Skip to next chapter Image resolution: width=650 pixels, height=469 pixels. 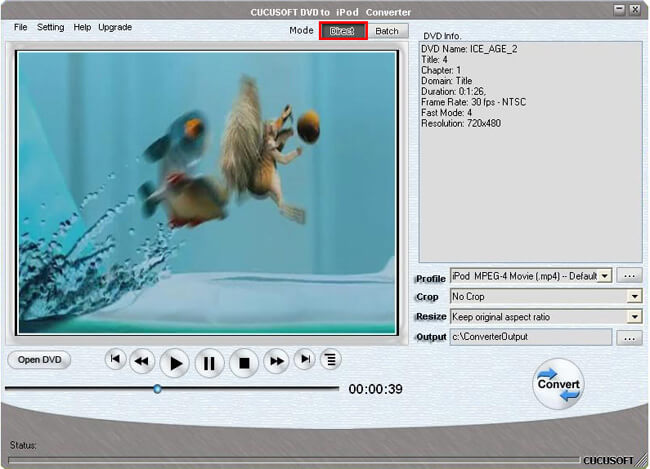(304, 360)
